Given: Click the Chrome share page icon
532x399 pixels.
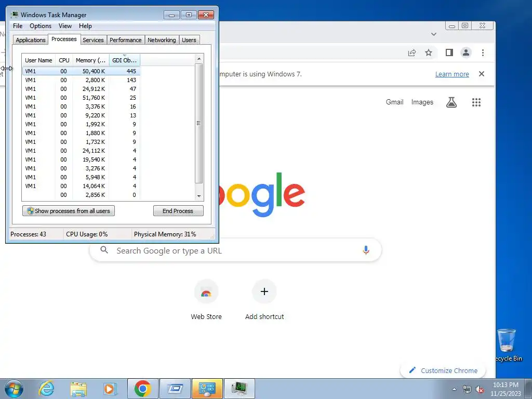Looking at the screenshot, I should tap(412, 52).
